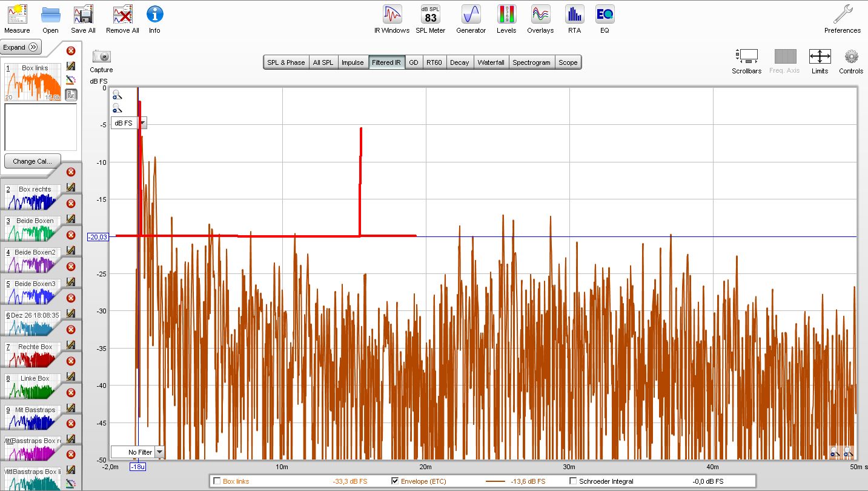Select Linke Box measurement
The image size is (868, 491).
(31, 386)
